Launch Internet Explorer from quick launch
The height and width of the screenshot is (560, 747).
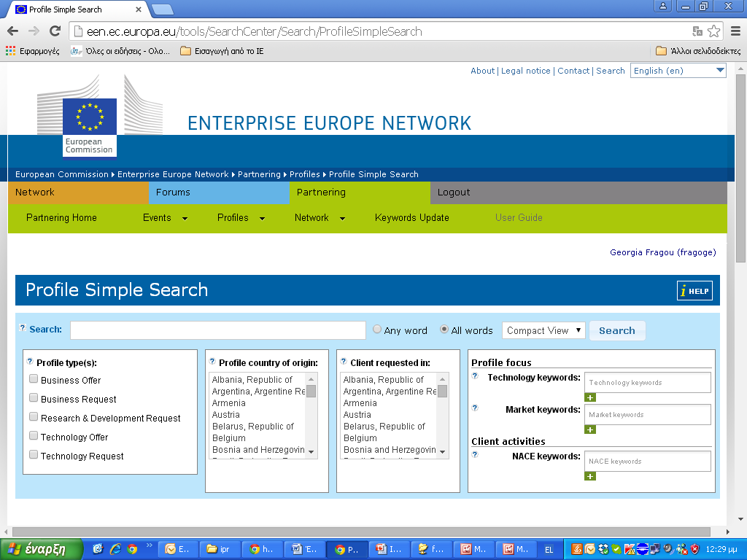point(115,550)
